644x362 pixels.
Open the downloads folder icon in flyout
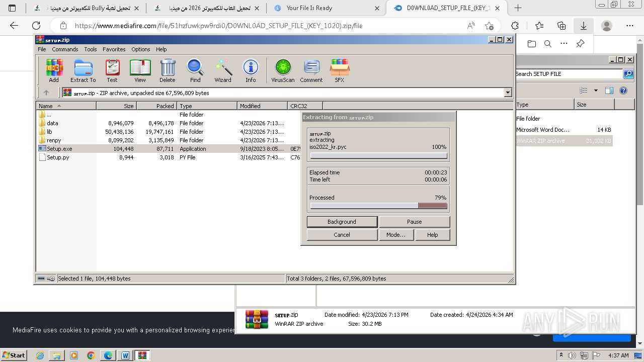[532, 44]
